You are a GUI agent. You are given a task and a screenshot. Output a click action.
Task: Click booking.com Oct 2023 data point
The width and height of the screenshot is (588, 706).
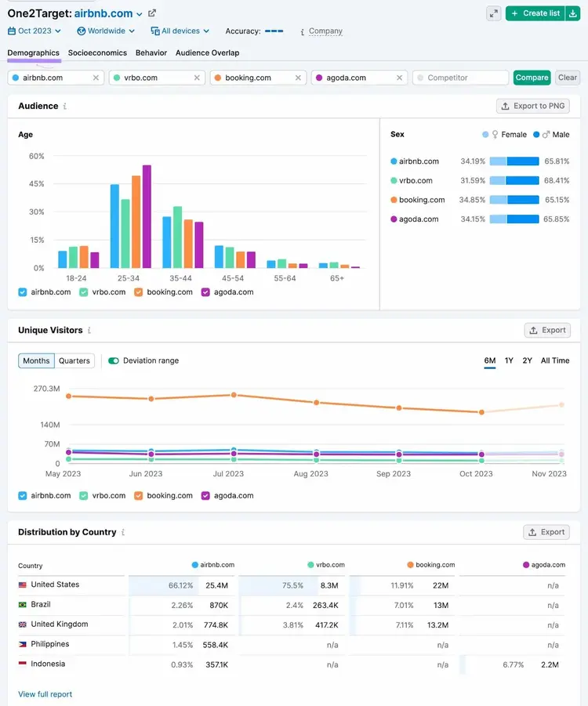pos(481,412)
